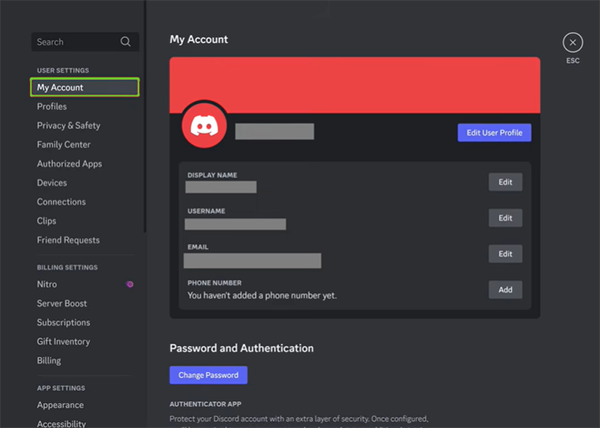
Task: Select My Account in sidebar
Action: (85, 87)
